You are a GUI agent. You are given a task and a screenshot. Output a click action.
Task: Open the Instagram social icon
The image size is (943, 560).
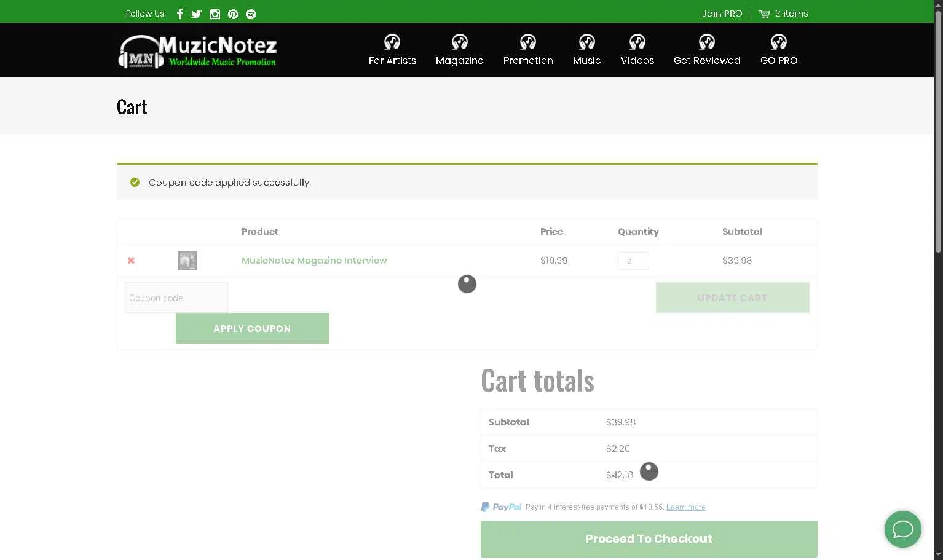[215, 14]
